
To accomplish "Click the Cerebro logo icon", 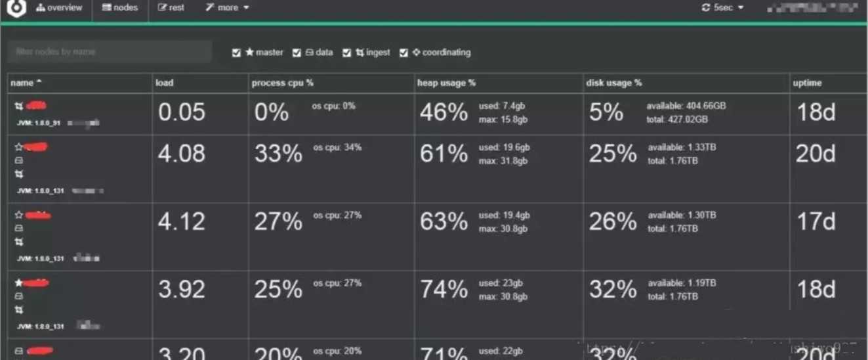I will coord(16,9).
